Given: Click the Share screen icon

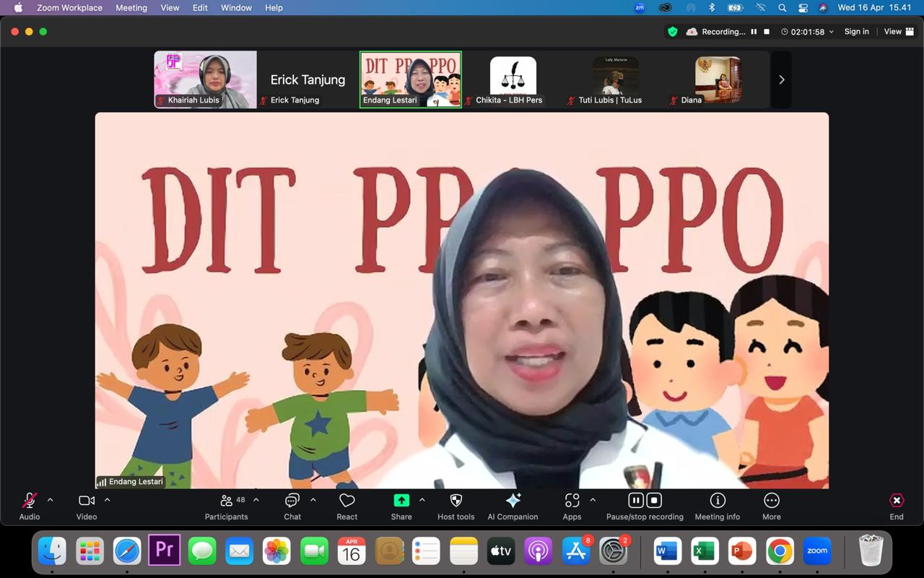Looking at the screenshot, I should click(401, 499).
